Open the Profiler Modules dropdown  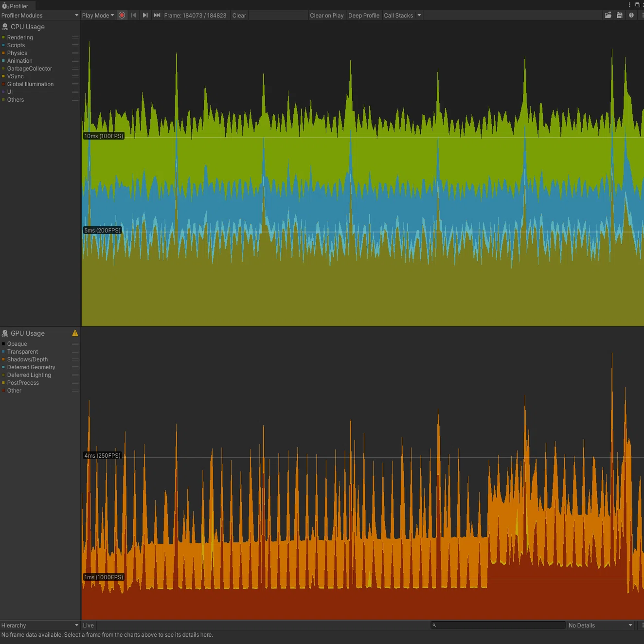click(x=40, y=16)
